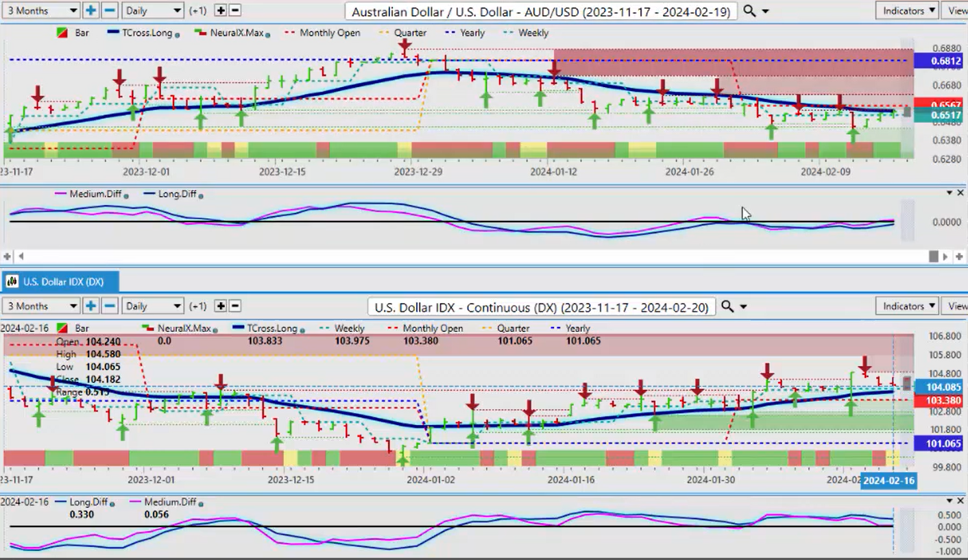Click the (+1) label on the AUD/USD toolbar
This screenshot has width=968, height=560.
click(197, 11)
